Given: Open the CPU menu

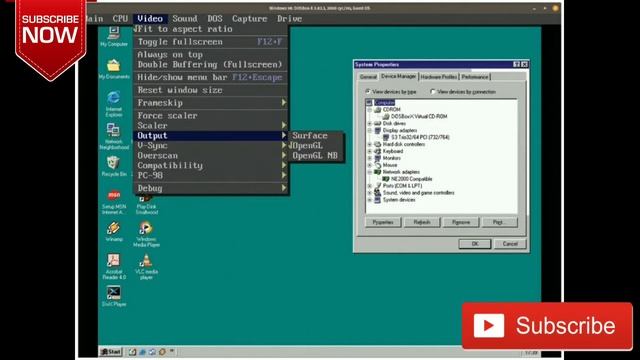Looking at the screenshot, I should click(x=120, y=18).
